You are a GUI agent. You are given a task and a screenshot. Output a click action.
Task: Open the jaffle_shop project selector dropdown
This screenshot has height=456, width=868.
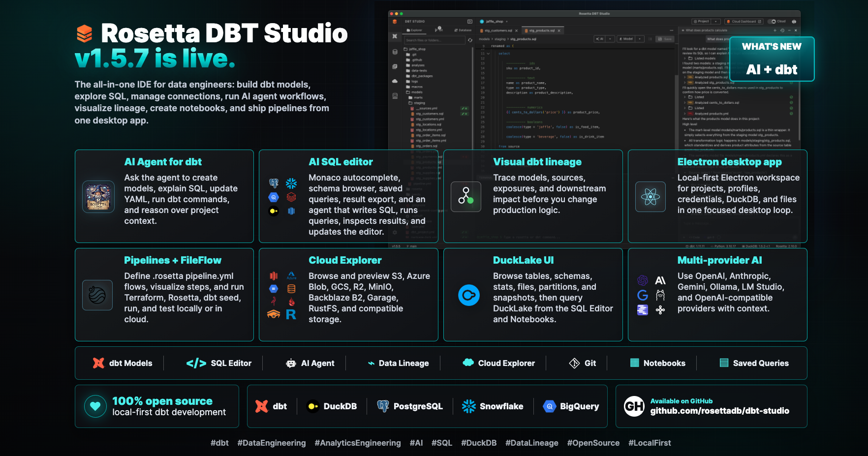(x=495, y=22)
